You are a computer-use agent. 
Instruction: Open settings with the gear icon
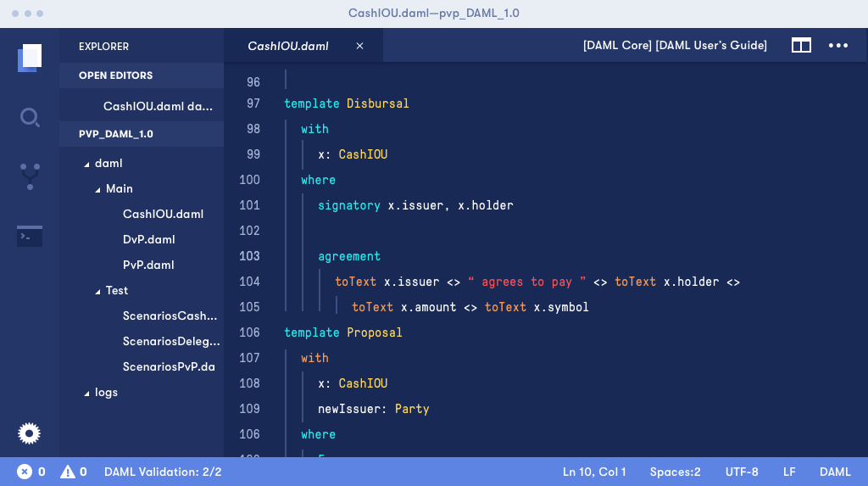(x=30, y=433)
